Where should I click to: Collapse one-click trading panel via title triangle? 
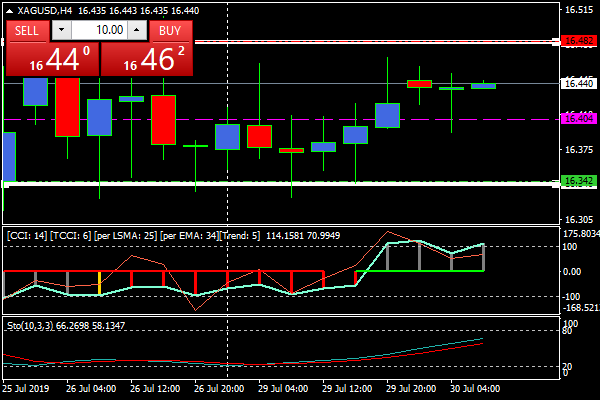click(10, 10)
